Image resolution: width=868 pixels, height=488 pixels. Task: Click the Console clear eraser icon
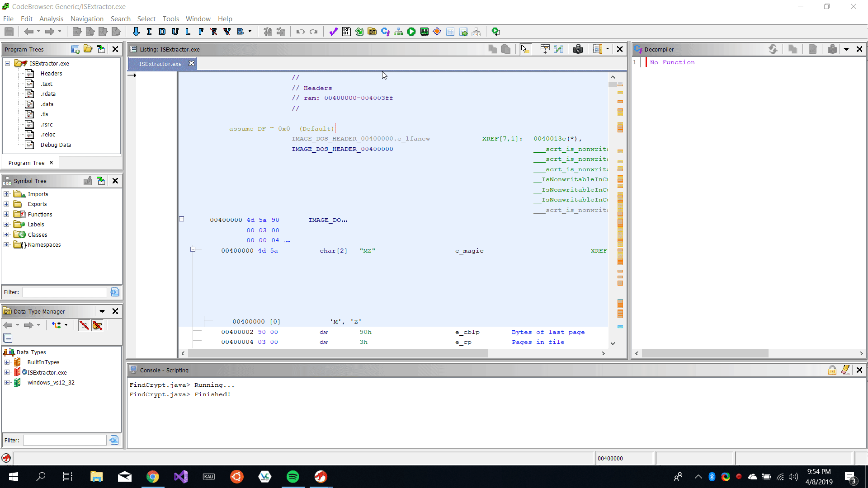(x=845, y=370)
